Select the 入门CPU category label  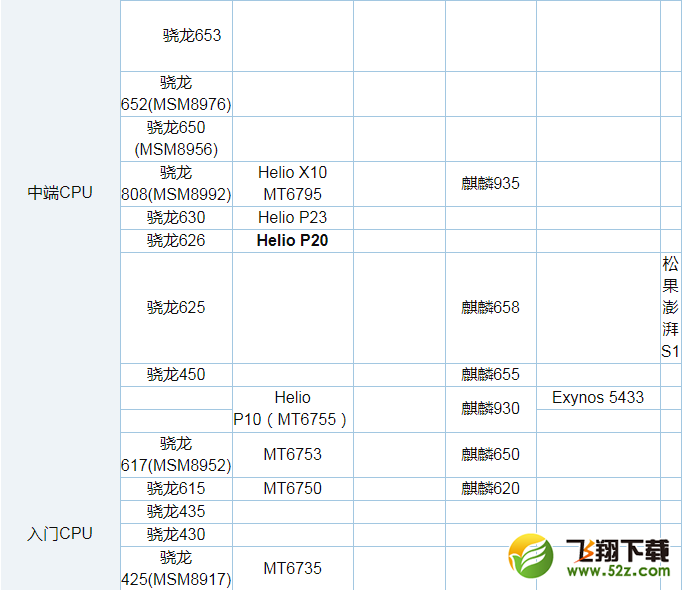(x=60, y=534)
